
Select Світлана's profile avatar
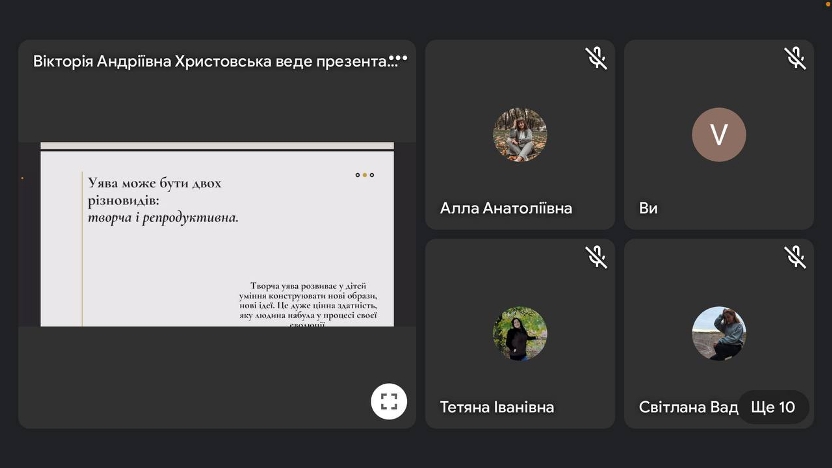pyautogui.click(x=719, y=333)
